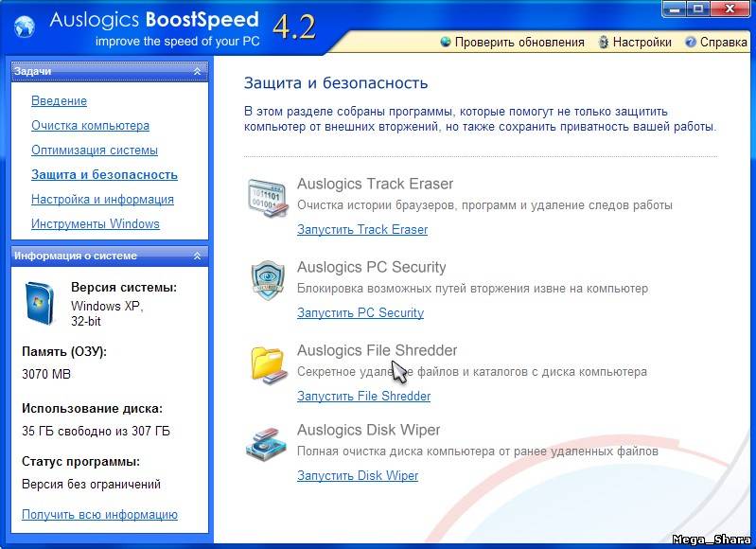The width and height of the screenshot is (756, 549).
Task: Minimize the BoostSpeed window
Action: coord(674,9)
